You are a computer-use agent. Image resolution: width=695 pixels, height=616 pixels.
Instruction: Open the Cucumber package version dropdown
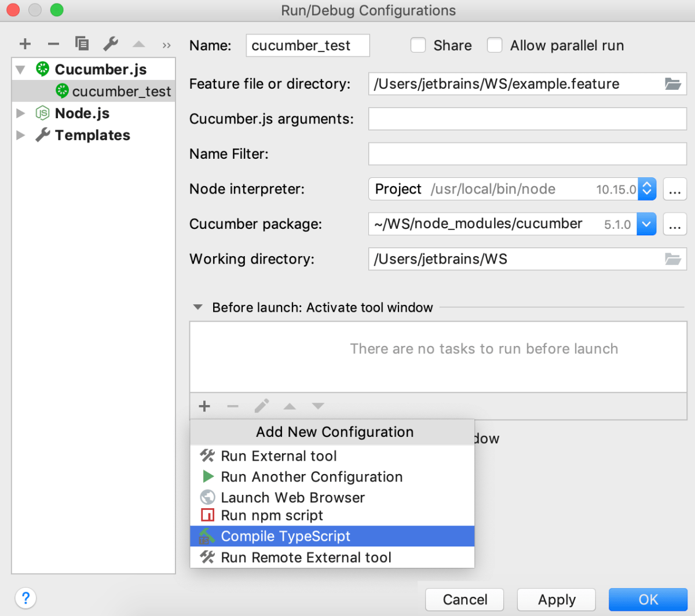(646, 224)
